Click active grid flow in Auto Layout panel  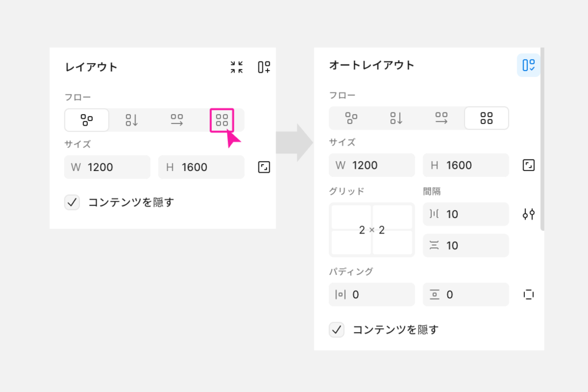point(486,118)
